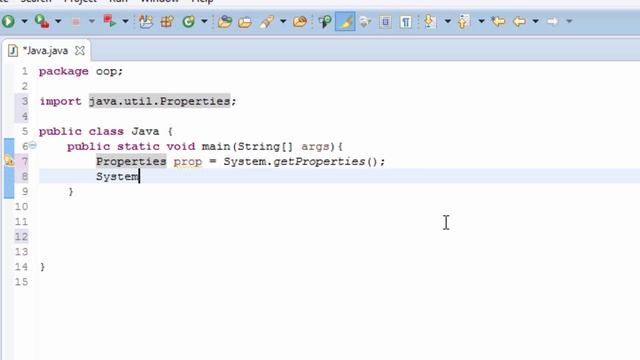The width and height of the screenshot is (640, 360).
Task: Click the folder icon after the Search dropdown
Action: [300, 21]
